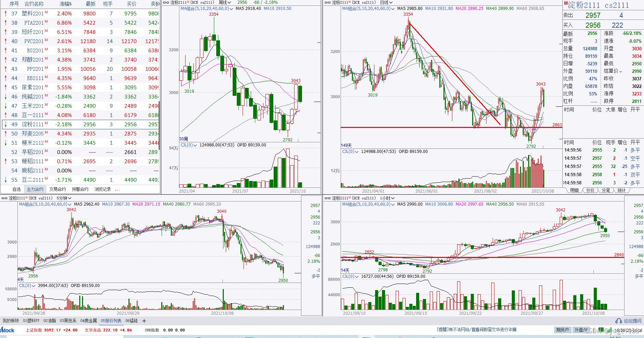
Task: Click the 1-hour chart window icon
Action: (327, 198)
